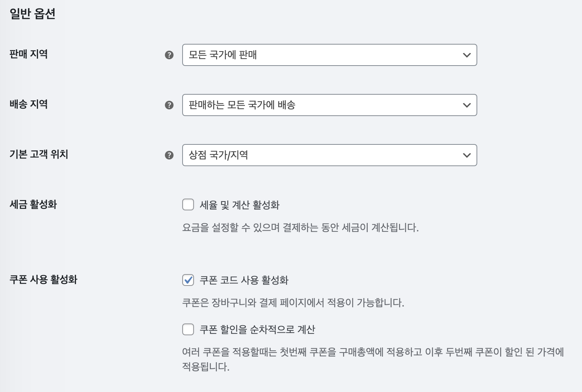582x392 pixels.
Task: Expand the 상점 국가/지역 select box
Action: click(x=329, y=155)
